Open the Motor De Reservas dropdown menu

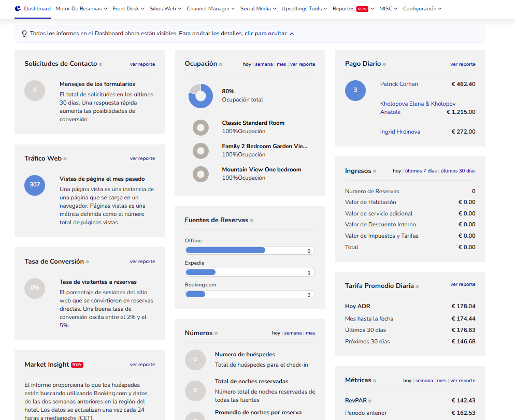point(81,9)
